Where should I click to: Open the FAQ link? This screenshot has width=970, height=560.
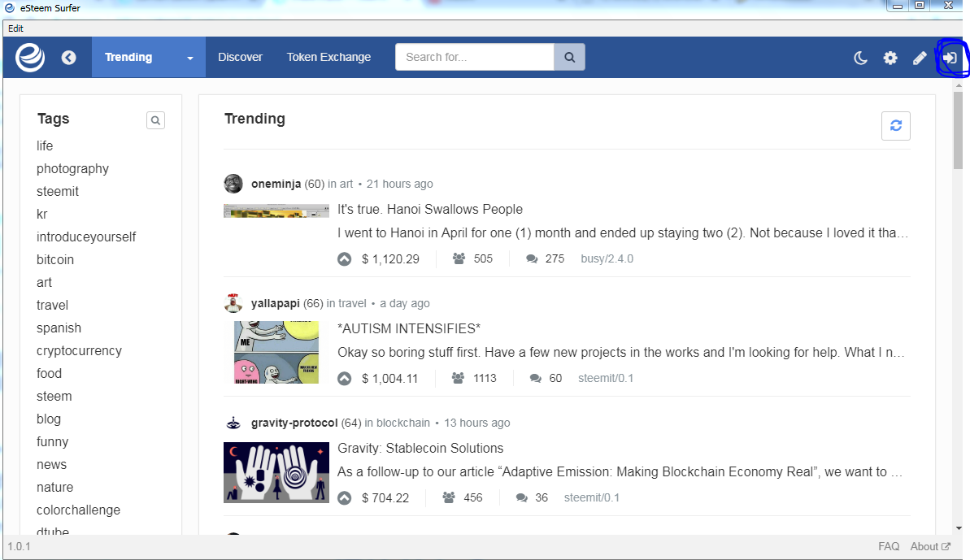coord(889,546)
